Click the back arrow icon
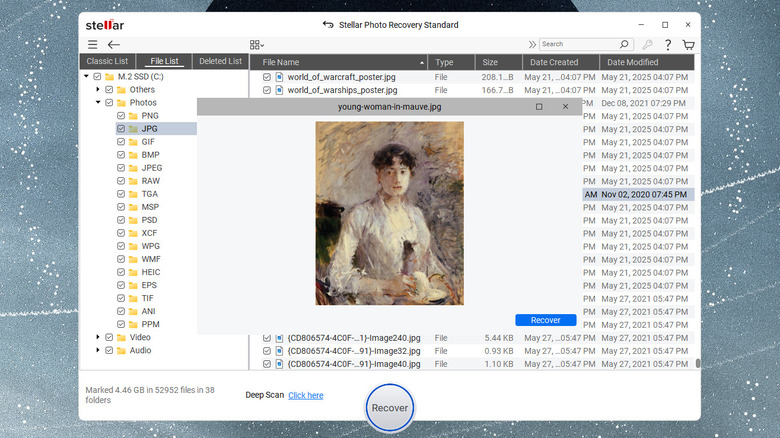The image size is (780, 438). click(x=114, y=45)
